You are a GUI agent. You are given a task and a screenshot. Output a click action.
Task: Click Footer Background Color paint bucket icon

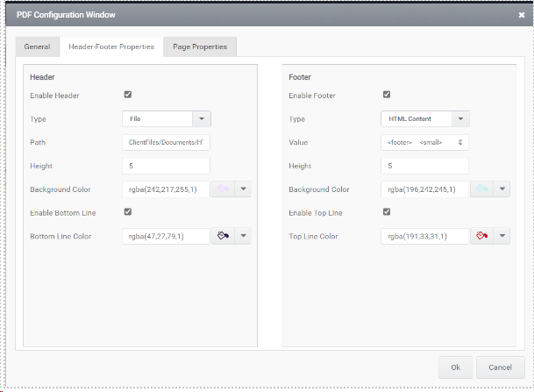(482, 189)
